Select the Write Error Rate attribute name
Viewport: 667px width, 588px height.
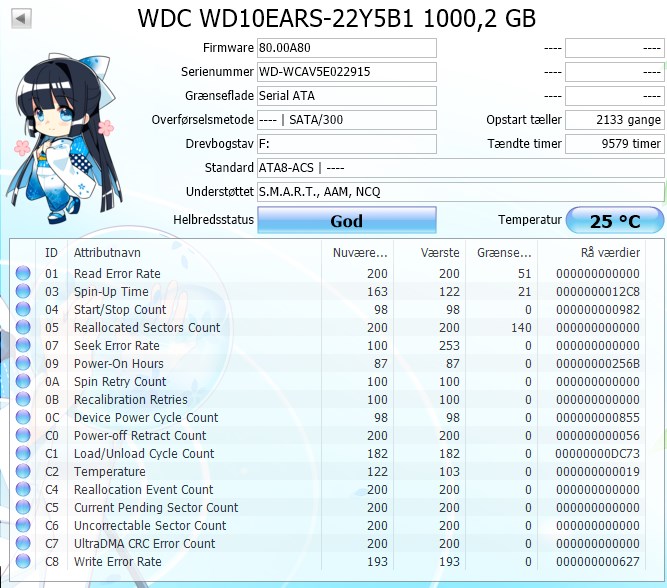point(118,561)
